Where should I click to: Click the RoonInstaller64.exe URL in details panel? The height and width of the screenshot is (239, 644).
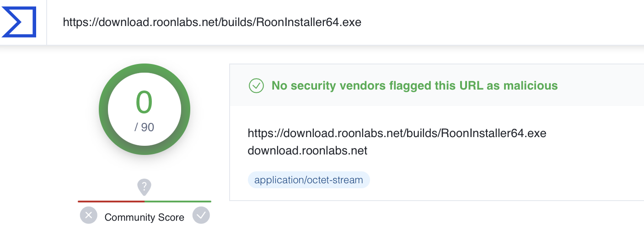[x=397, y=133]
